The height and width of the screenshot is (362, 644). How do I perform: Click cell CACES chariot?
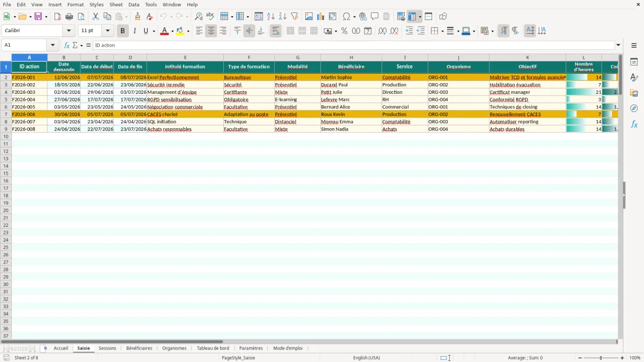tap(185, 114)
